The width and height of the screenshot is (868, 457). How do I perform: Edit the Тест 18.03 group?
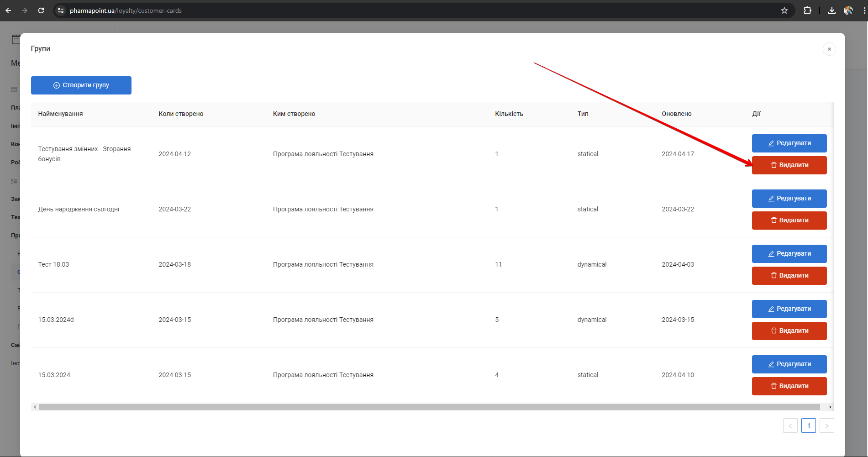[789, 254]
